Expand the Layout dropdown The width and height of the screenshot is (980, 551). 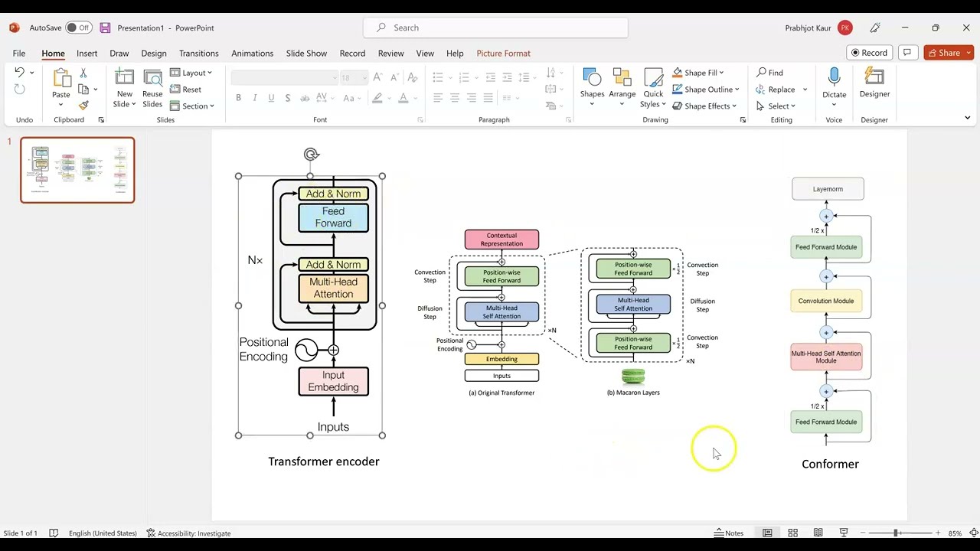(x=191, y=73)
